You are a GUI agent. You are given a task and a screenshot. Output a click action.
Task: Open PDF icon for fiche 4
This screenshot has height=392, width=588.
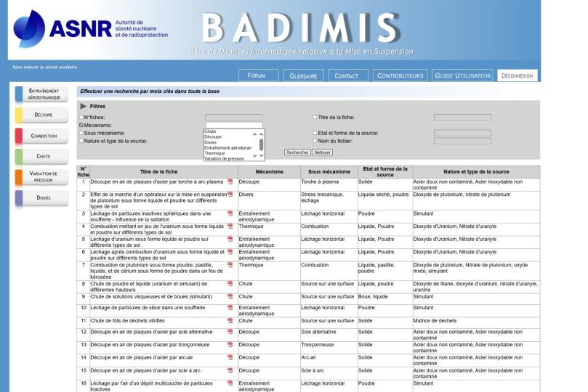[230, 226]
